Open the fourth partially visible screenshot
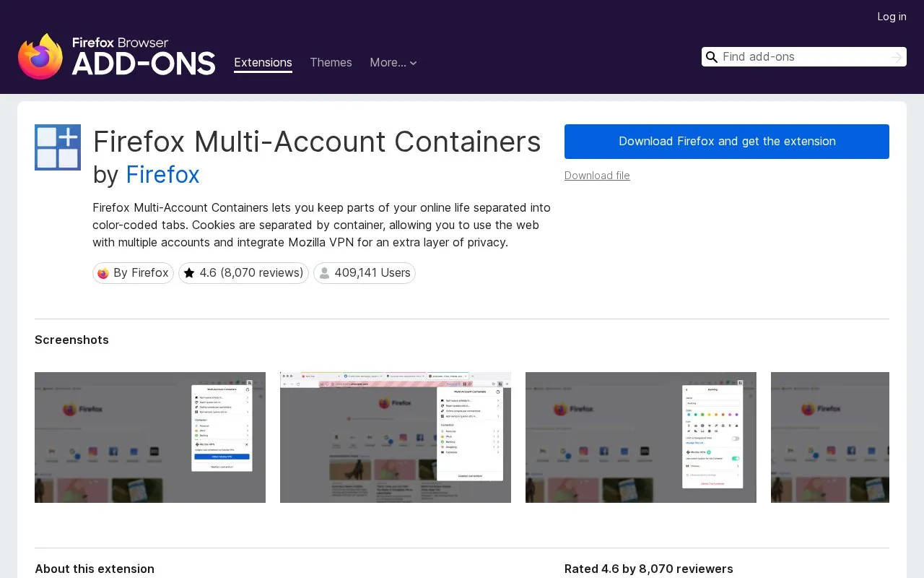 pyautogui.click(x=830, y=438)
